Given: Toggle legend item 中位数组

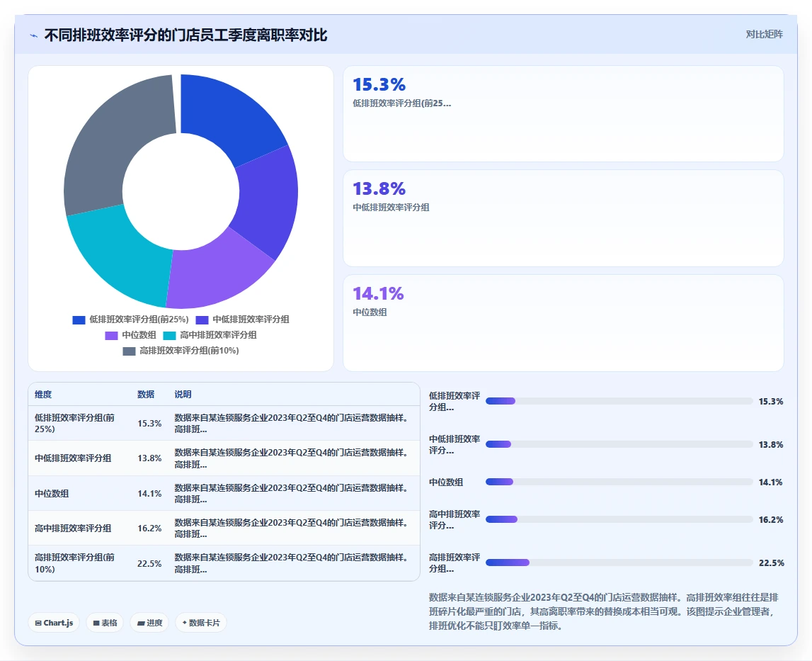Looking at the screenshot, I should click(130, 335).
